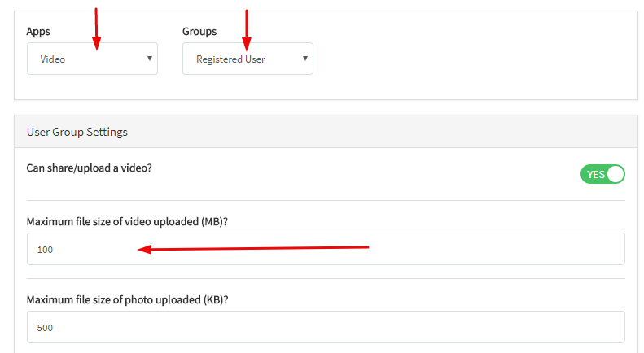Expand the Groups dropdown showing Registered User
644x353 pixels.
point(248,59)
